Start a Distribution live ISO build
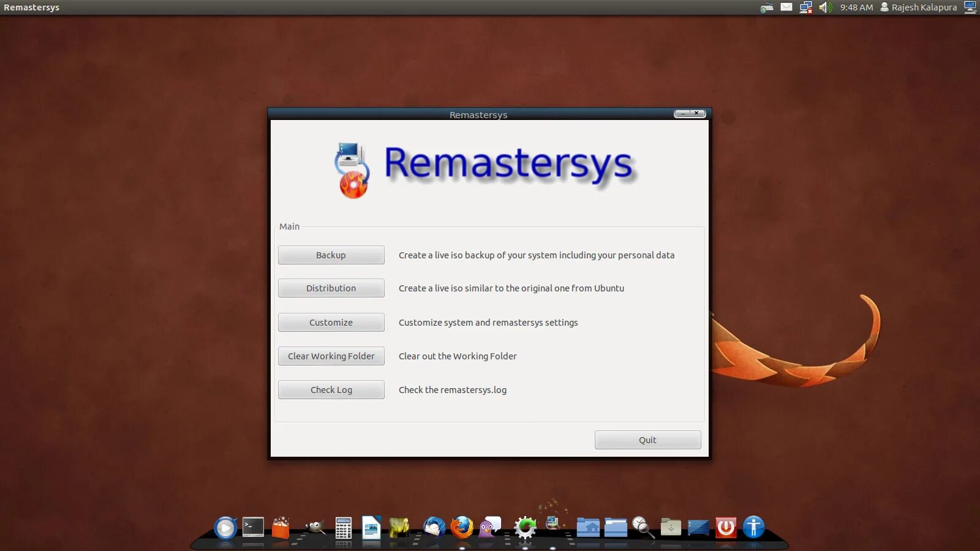980x551 pixels. 331,288
